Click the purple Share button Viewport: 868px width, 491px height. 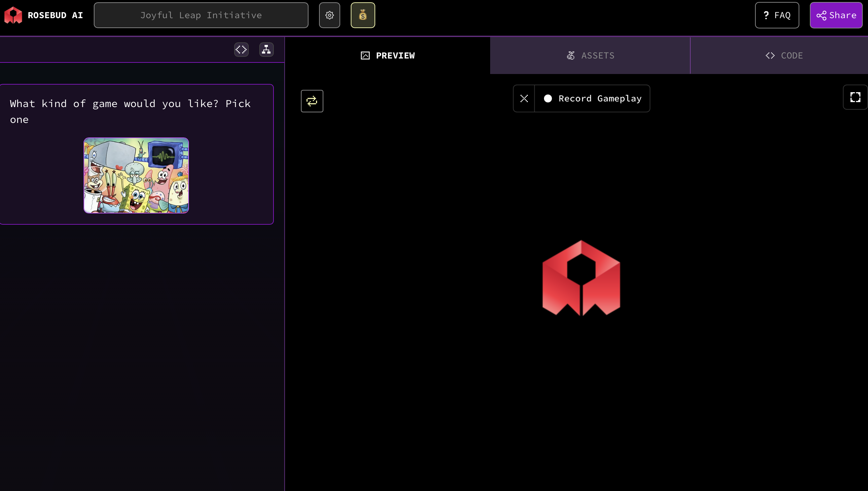click(x=836, y=15)
